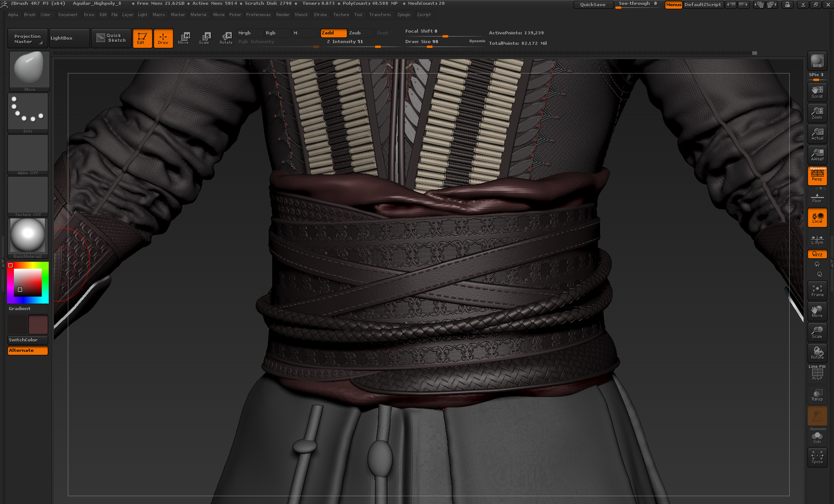This screenshot has width=834, height=504.
Task: Adjust the Draw Size slider
Action: tap(445, 42)
